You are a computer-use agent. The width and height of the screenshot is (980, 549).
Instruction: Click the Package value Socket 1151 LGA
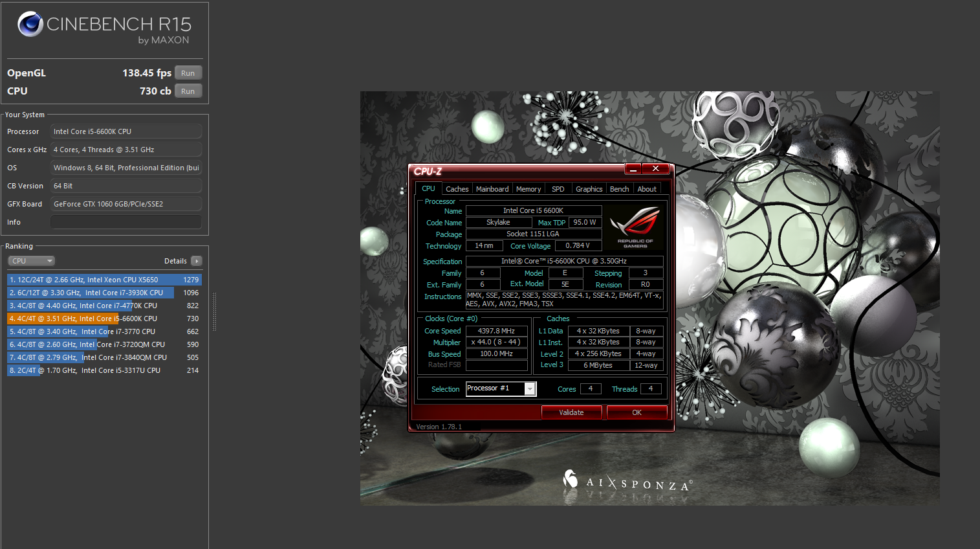tap(534, 234)
